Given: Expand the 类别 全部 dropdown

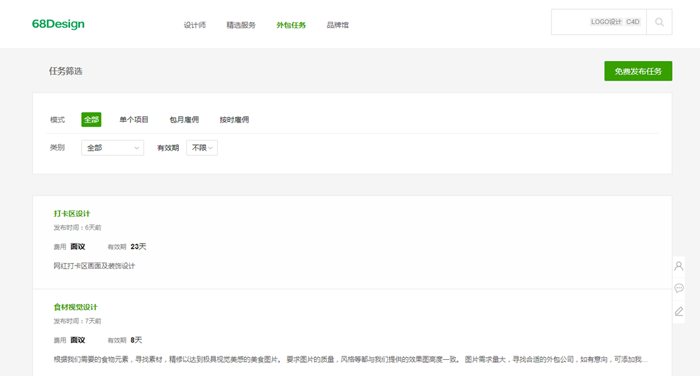Looking at the screenshot, I should 112,148.
